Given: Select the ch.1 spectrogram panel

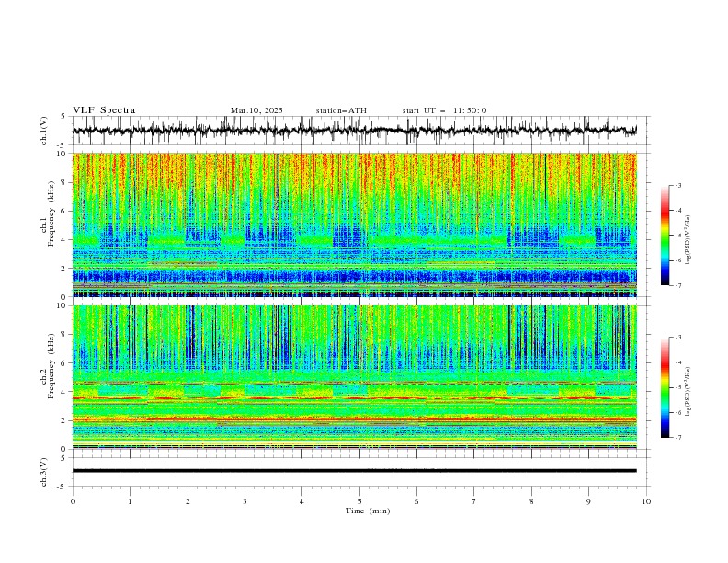Looking at the screenshot, I should pyautogui.click(x=355, y=224).
